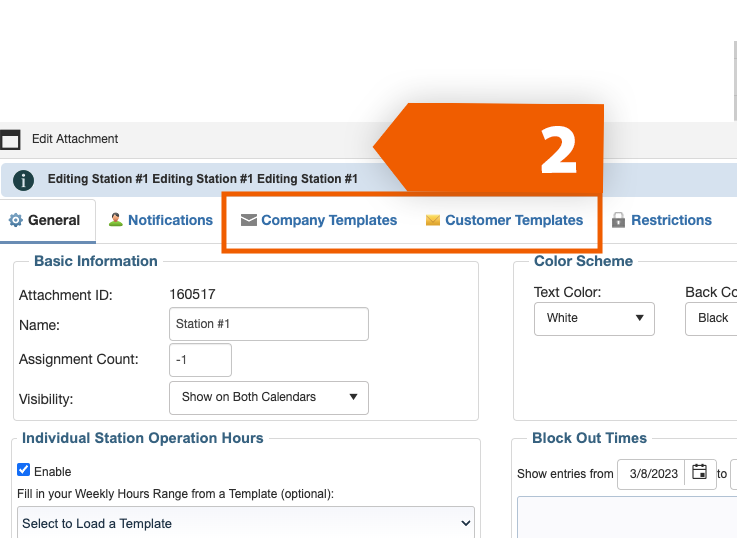Open the calendar picker for 3/8/2023 date
This screenshot has width=737, height=538.
point(699,473)
